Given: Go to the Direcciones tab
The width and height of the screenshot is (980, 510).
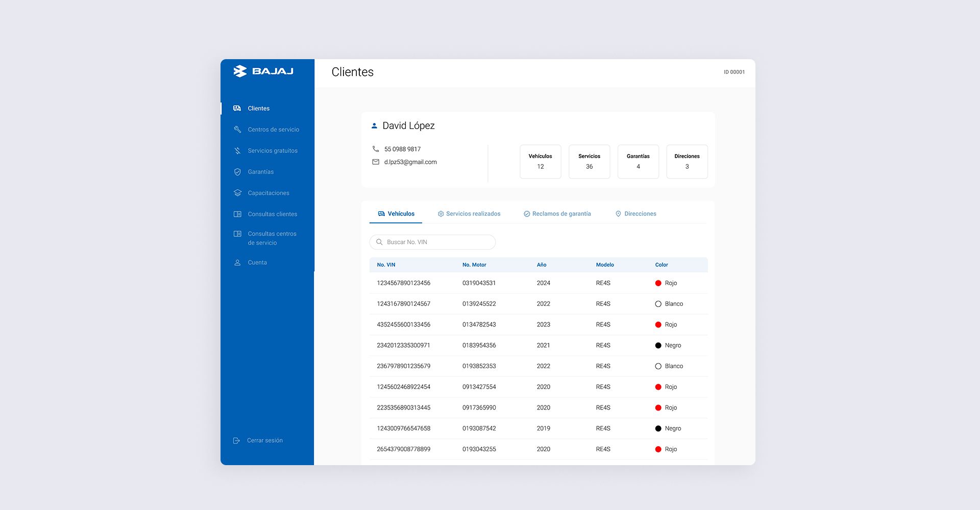Looking at the screenshot, I should (x=636, y=214).
